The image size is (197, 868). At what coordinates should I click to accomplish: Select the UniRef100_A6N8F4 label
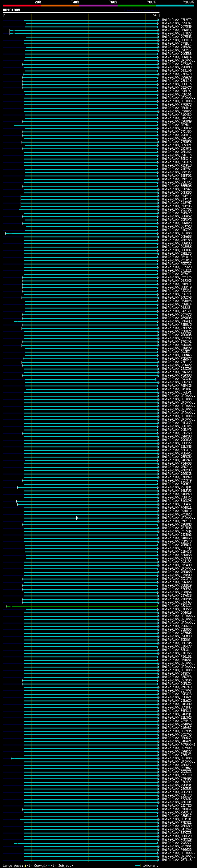click(177, 30)
